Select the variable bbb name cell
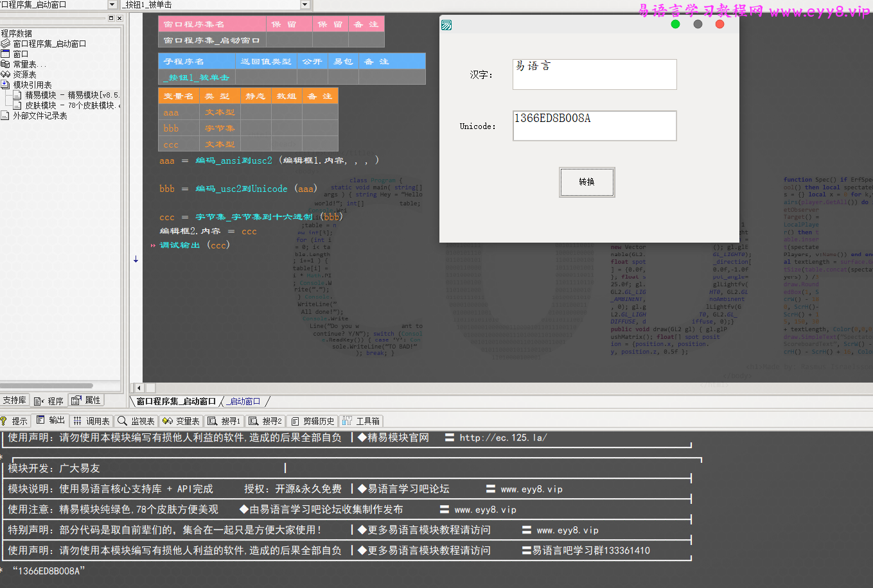 [x=179, y=128]
